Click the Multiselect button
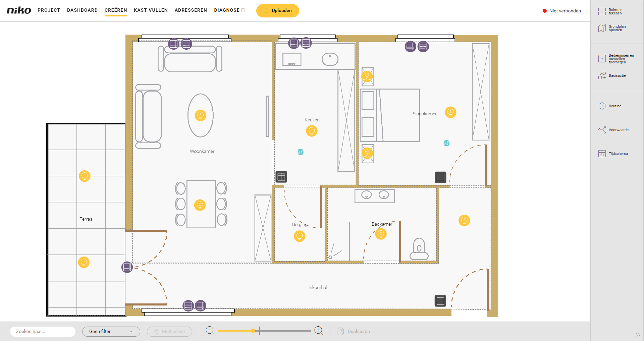The image size is (644, 341). click(169, 331)
